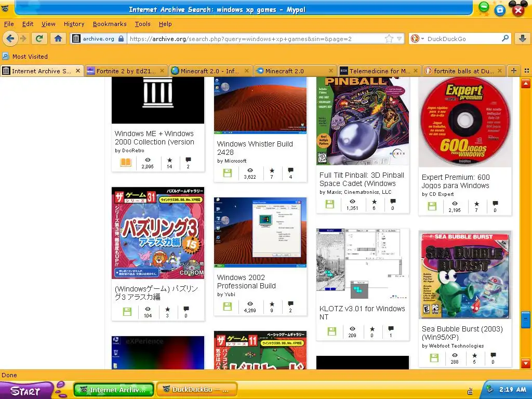Open Windows Whistler Build 2428 link
The height and width of the screenshot is (399, 532).
255,148
